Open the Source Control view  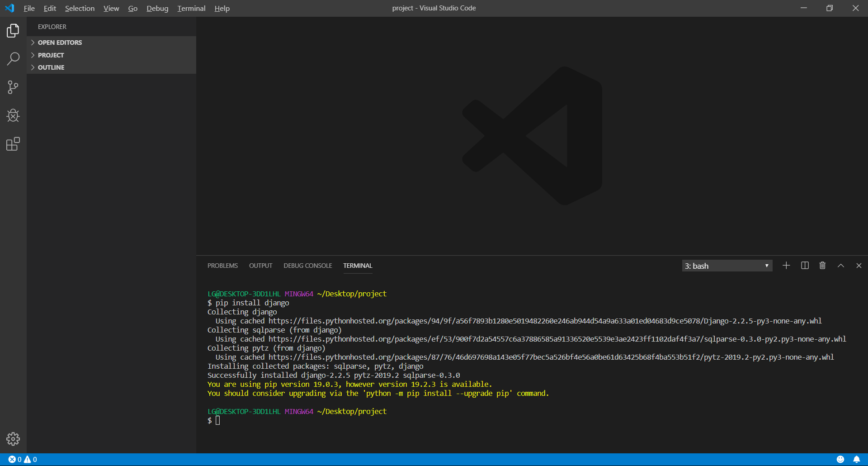click(x=13, y=87)
